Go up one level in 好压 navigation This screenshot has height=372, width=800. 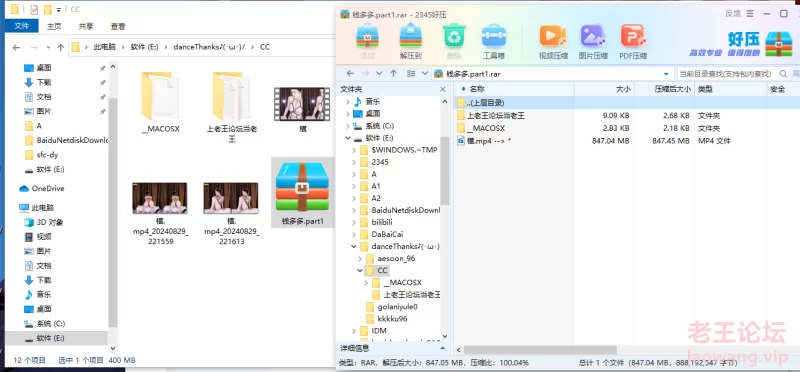(393, 73)
